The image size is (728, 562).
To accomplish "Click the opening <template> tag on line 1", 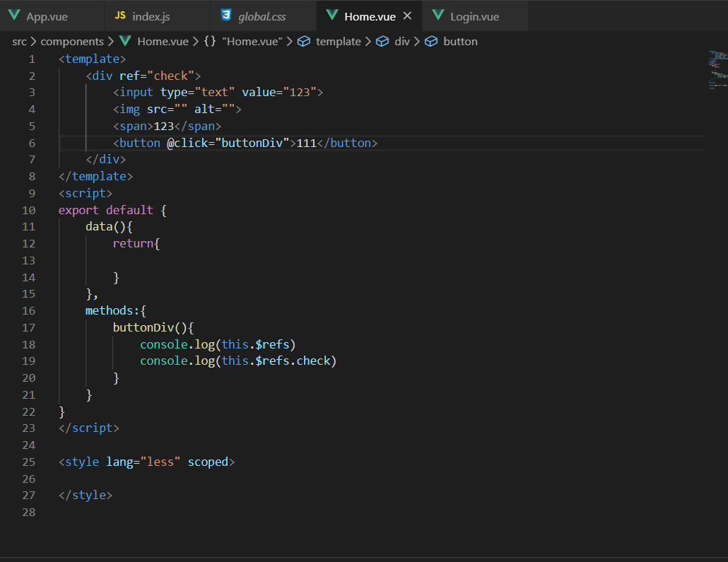I will pos(93,59).
